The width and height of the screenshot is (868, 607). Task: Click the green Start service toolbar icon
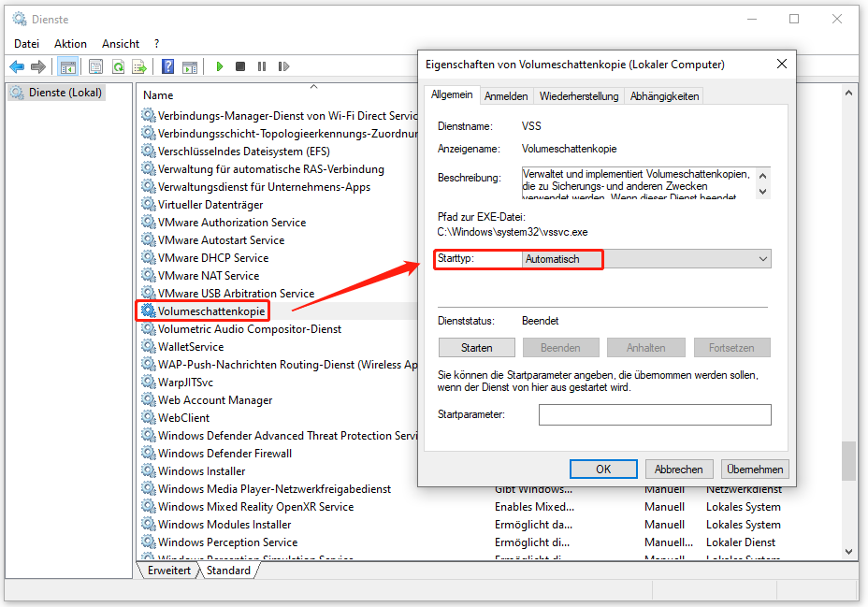click(x=220, y=66)
